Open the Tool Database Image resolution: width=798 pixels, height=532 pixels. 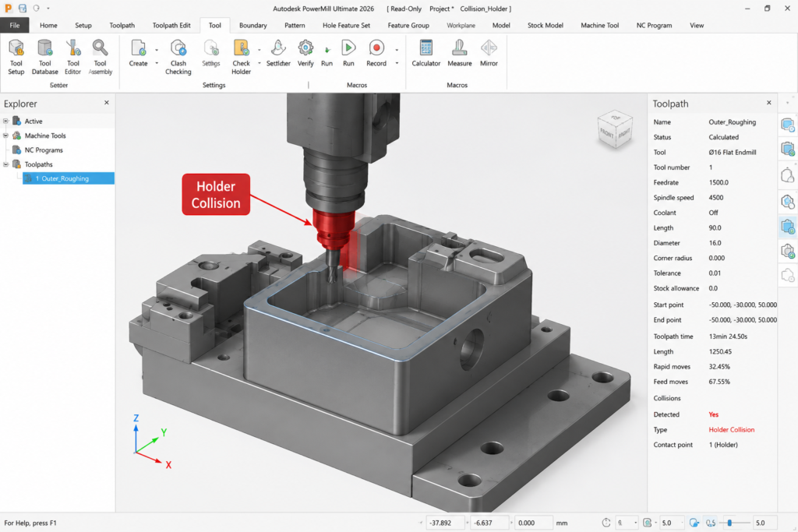(x=44, y=57)
